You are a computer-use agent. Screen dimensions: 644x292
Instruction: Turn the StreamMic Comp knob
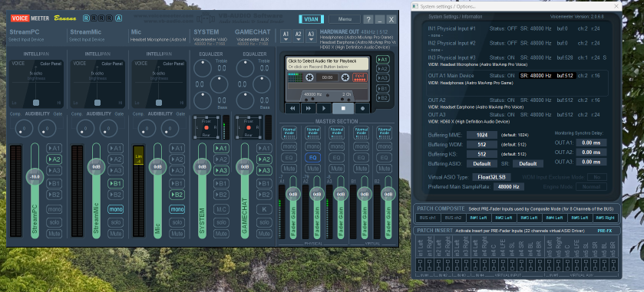pyautogui.click(x=85, y=128)
